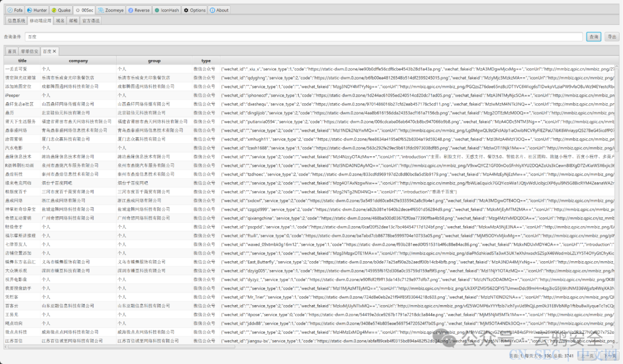This screenshot has height=364, width=623.
Task: Select the 财经奇才 title cell
Action: click(22, 227)
